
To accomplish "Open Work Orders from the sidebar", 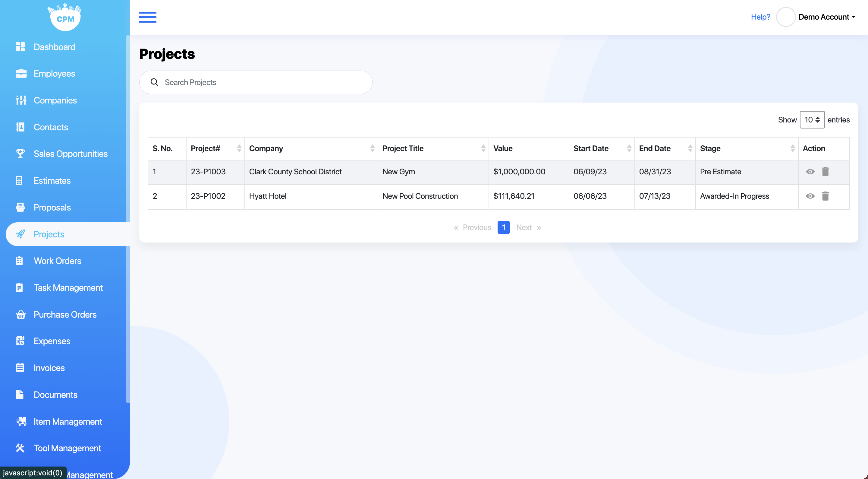I will (x=57, y=261).
